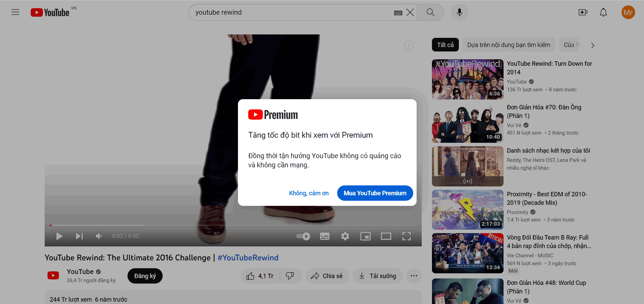The height and width of the screenshot is (304, 644).
Task: Click Mua YouTube Premium button
Action: click(375, 193)
